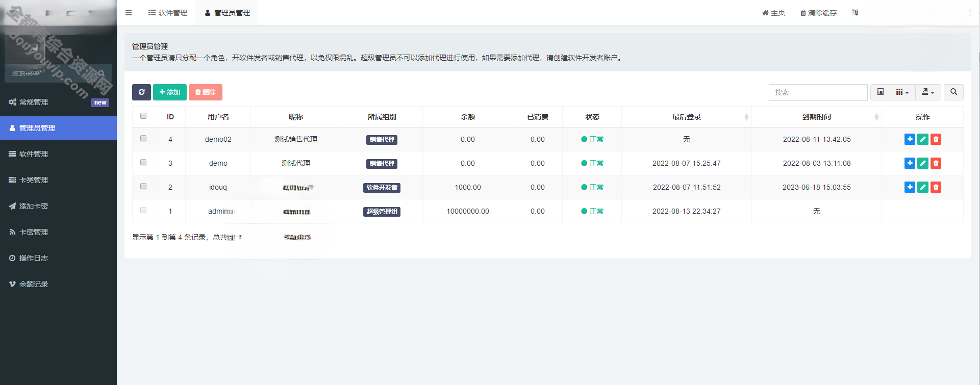The image size is (980, 385).
Task: Check the box for the idouq row
Action: (x=143, y=186)
